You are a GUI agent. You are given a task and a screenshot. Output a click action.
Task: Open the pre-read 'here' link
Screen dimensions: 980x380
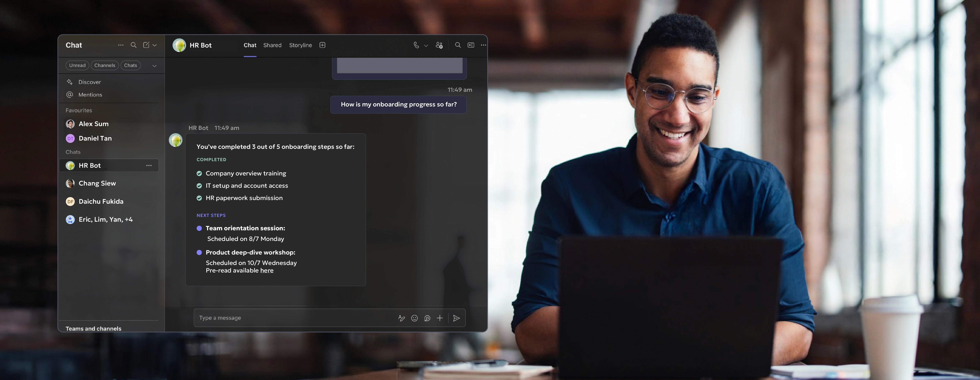click(x=267, y=270)
